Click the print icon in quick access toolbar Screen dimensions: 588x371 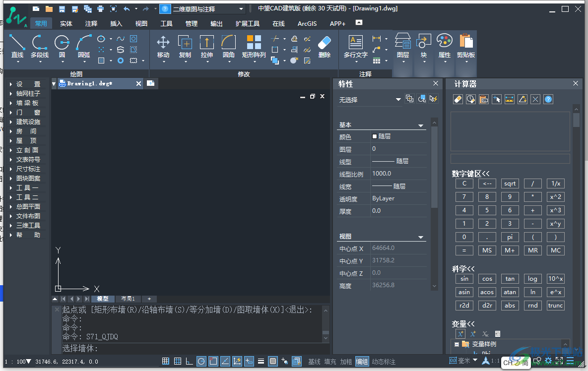(x=101, y=8)
